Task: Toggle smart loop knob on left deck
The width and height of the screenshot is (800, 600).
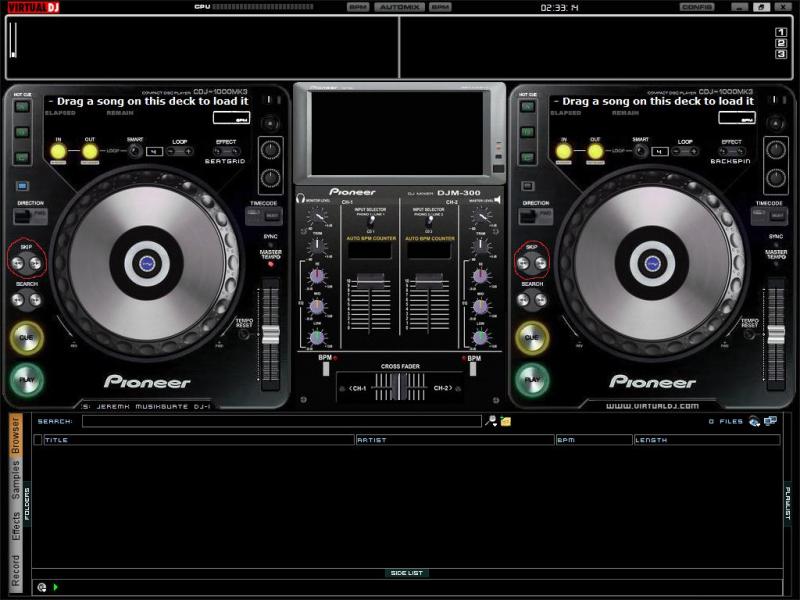Action: point(135,151)
